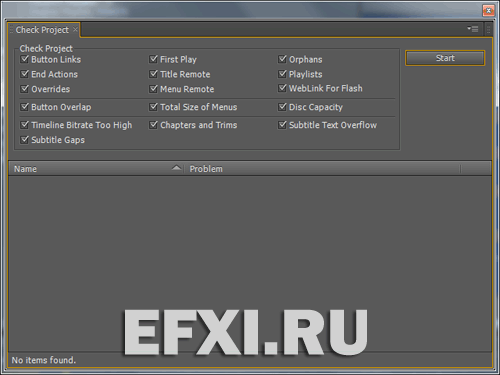Viewport: 500px width, 375px height.
Task: Toggle Timeline Bitrate Too High checkbox
Action: click(x=24, y=125)
